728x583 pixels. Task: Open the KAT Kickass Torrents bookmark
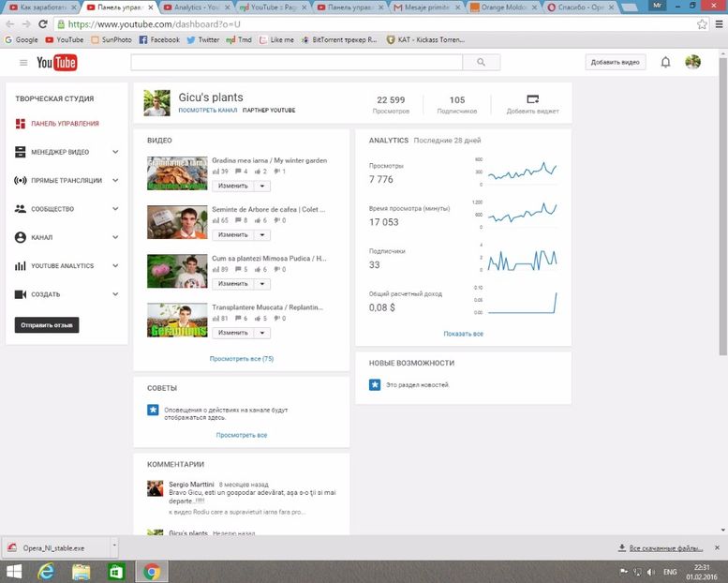pyautogui.click(x=425, y=40)
